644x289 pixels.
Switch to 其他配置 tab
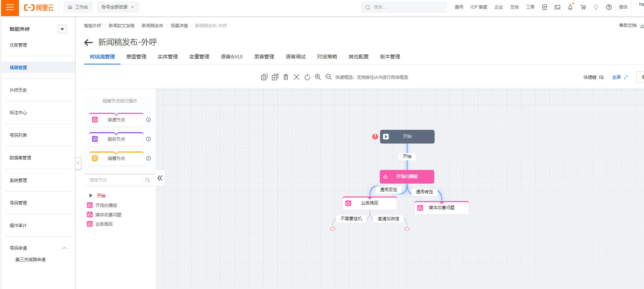(x=359, y=57)
